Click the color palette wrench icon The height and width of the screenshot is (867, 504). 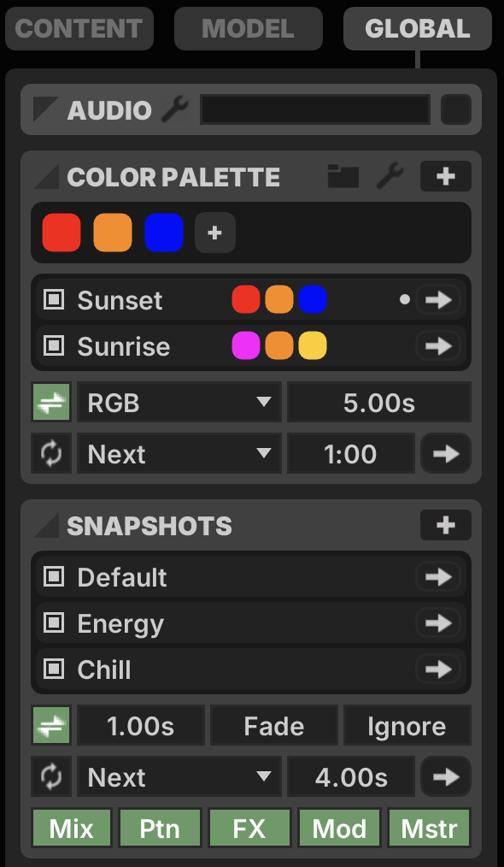pyautogui.click(x=390, y=176)
